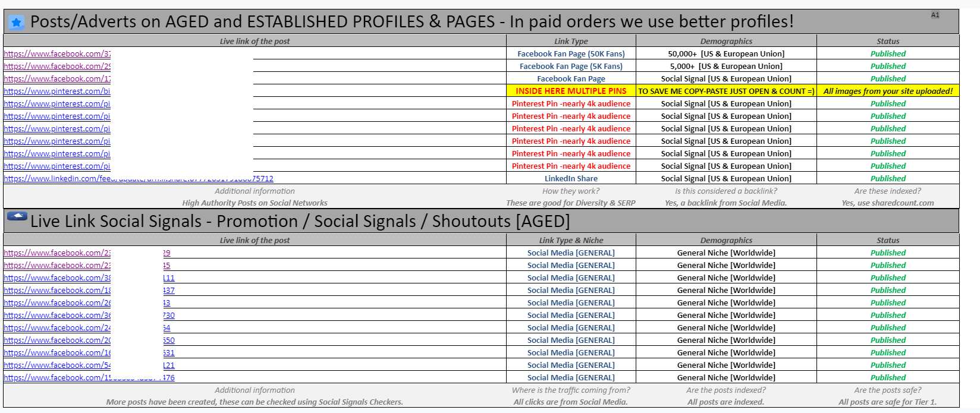980x413 pixels.
Task: Open facebook link ending in 121
Action: click(89, 365)
